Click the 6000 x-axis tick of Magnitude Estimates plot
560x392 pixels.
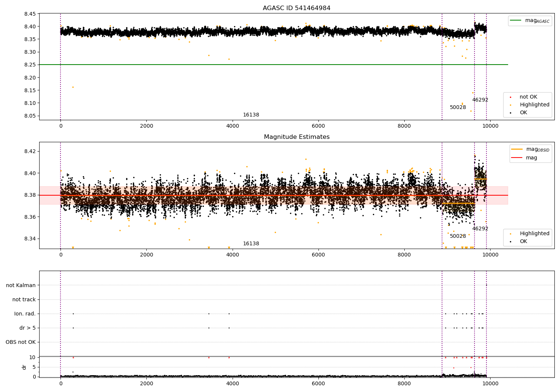pos(318,255)
